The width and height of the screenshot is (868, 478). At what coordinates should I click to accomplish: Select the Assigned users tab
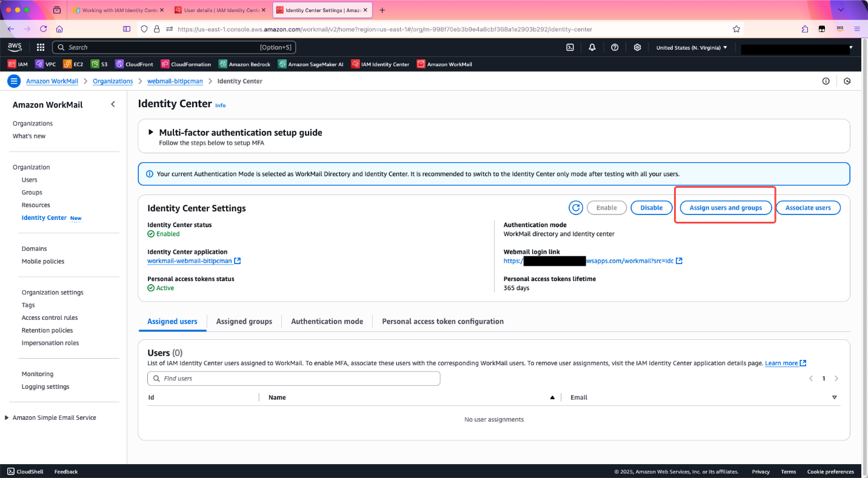click(x=172, y=322)
